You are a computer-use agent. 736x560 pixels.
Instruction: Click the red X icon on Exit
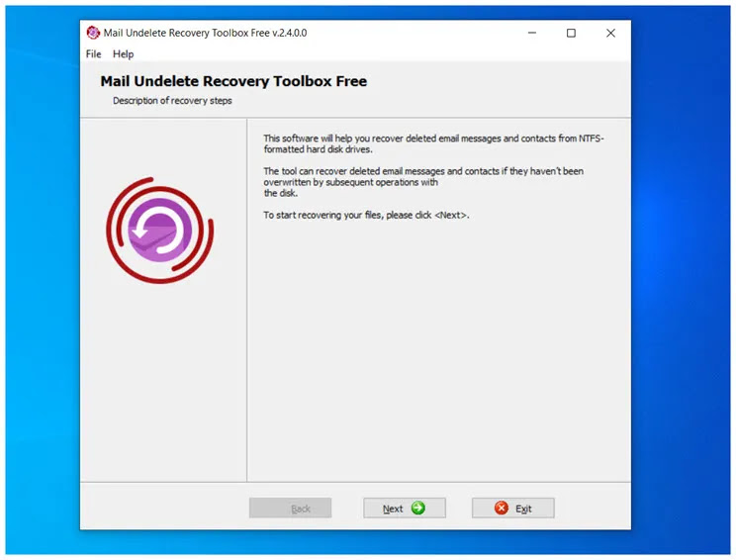(502, 508)
